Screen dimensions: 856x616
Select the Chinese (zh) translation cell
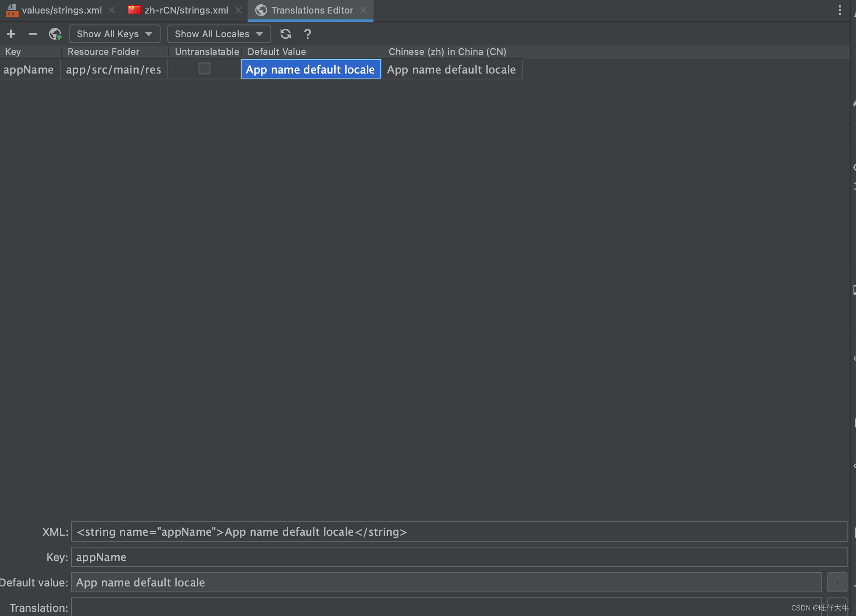[451, 69]
